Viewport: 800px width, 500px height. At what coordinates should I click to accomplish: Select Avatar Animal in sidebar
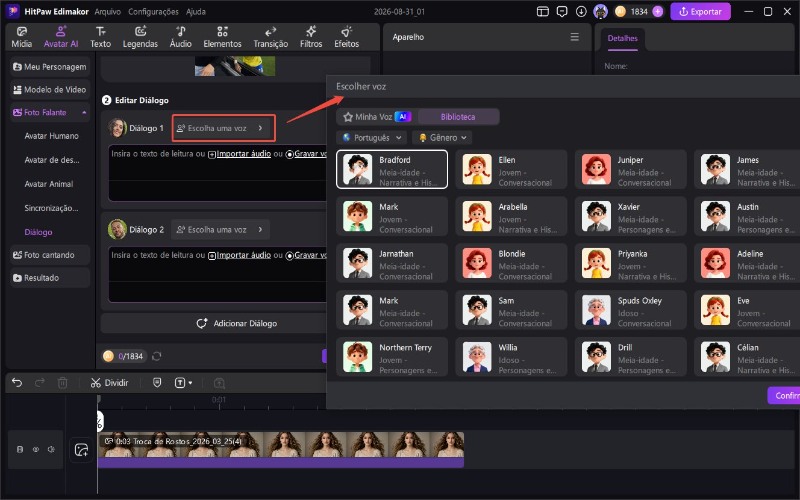point(49,184)
